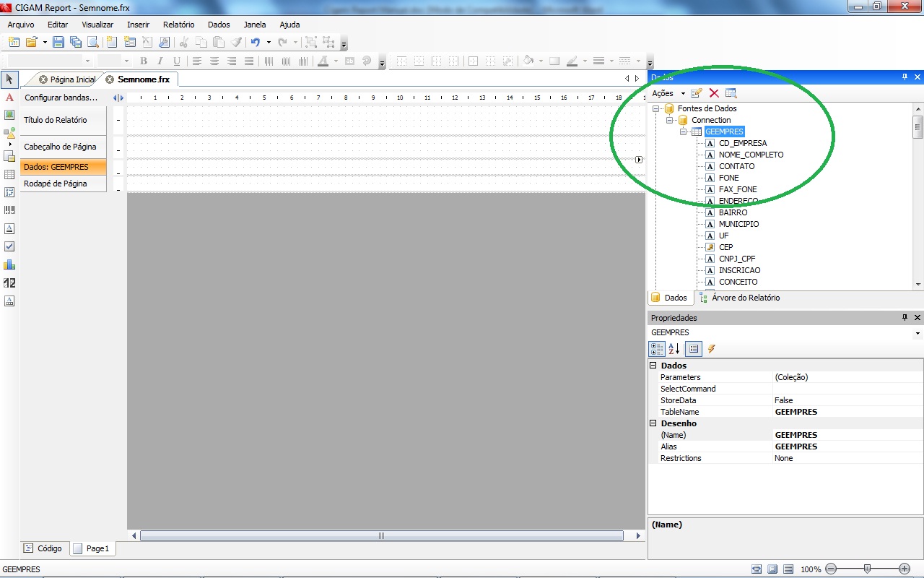Toggle the properties page button
The width and height of the screenshot is (924, 578).
tap(694, 349)
